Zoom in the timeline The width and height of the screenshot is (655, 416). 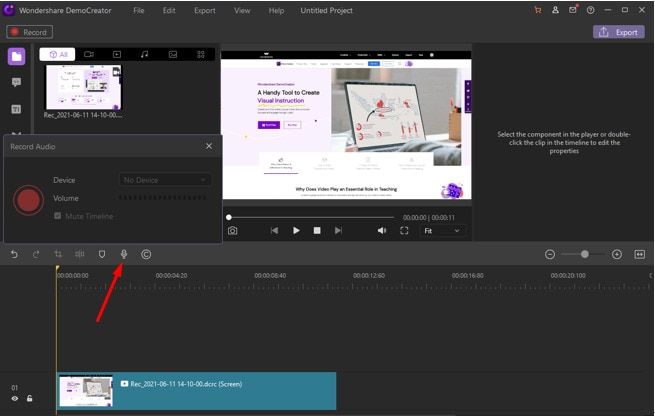tap(617, 254)
